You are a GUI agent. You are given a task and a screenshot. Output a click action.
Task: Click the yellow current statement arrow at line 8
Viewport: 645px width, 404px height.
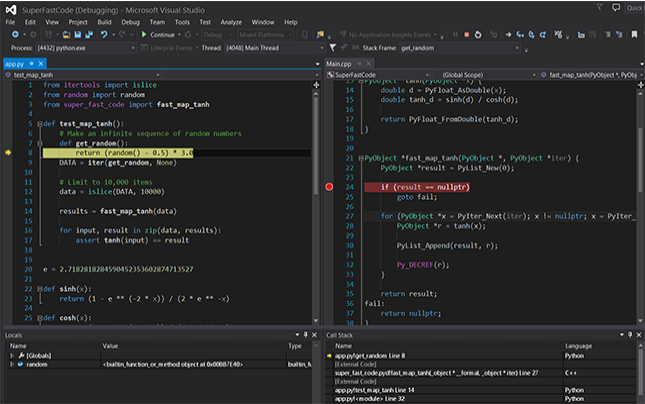point(8,153)
